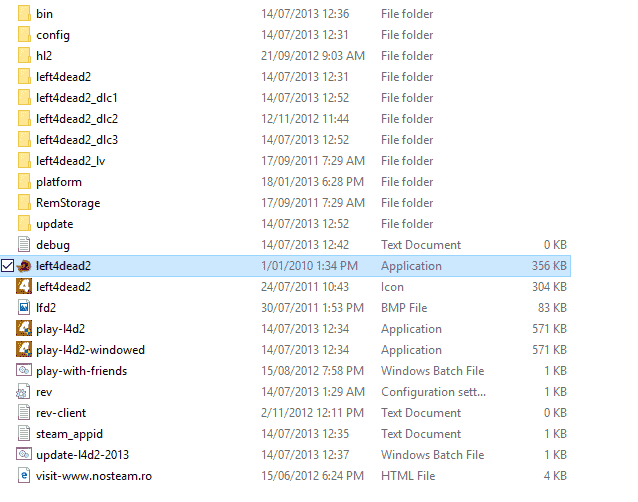Click the 'Configuration sett...' type cell
This screenshot has width=638, height=502.
pos(433,392)
